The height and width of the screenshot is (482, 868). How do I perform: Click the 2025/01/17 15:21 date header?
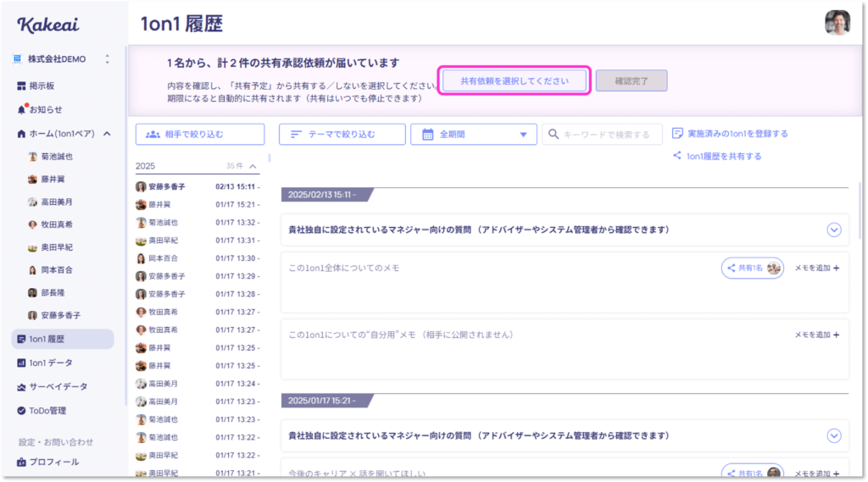[x=325, y=401]
